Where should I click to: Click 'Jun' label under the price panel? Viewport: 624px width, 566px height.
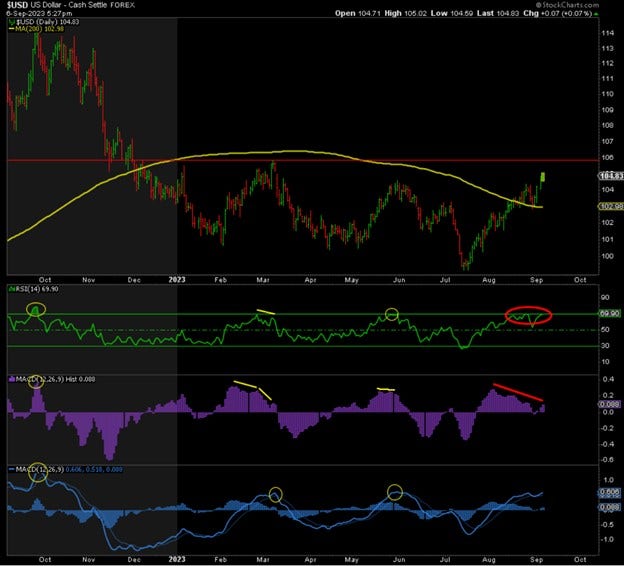point(399,280)
